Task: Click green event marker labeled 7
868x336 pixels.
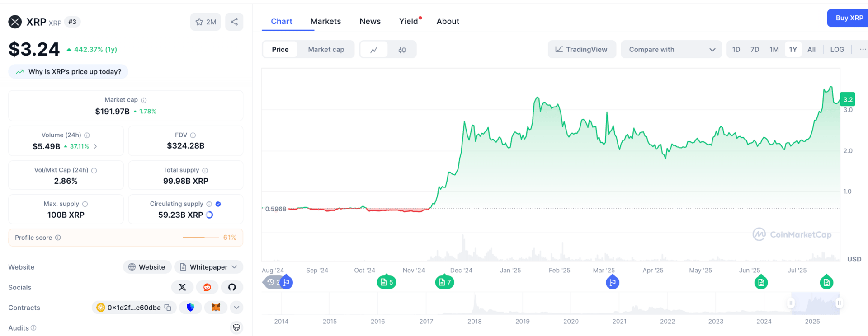Action: click(444, 282)
